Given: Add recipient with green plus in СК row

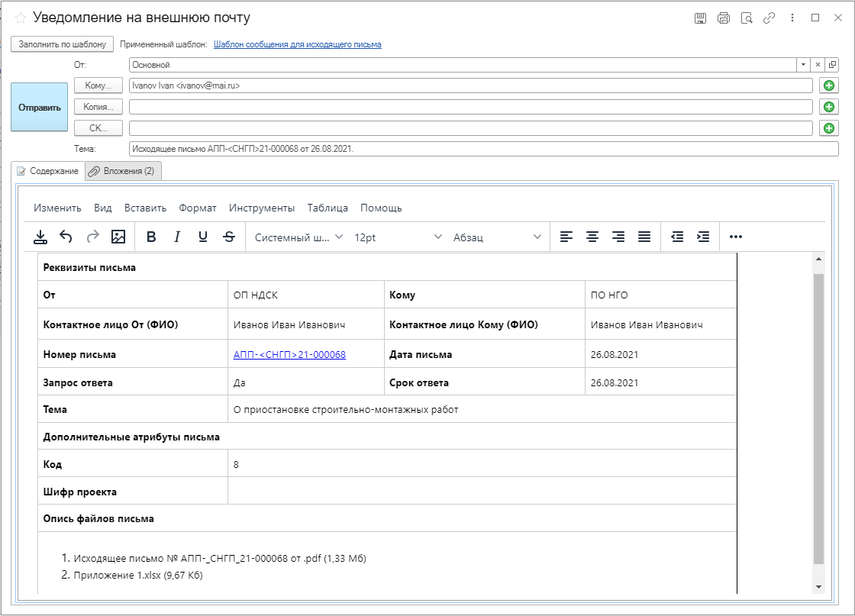Looking at the screenshot, I should (829, 128).
